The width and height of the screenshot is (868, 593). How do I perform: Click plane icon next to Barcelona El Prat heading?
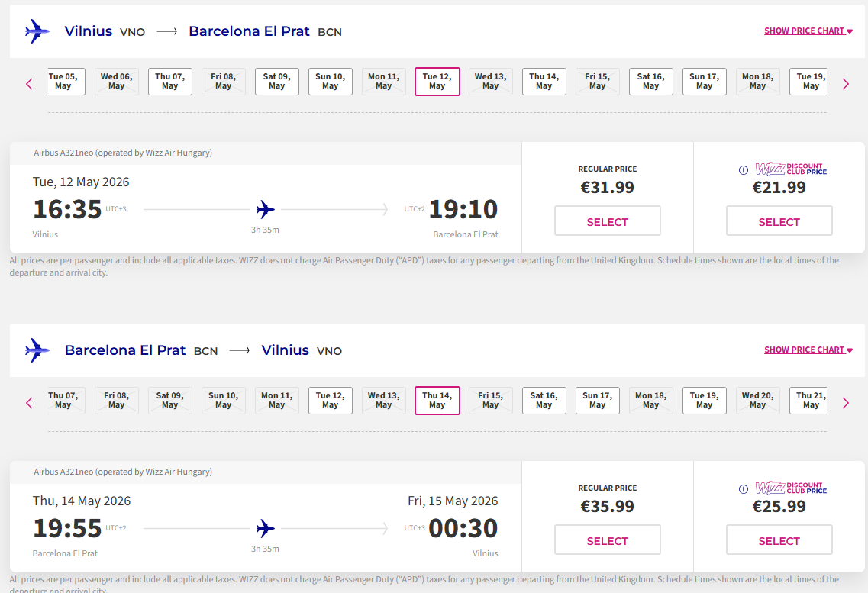click(37, 350)
